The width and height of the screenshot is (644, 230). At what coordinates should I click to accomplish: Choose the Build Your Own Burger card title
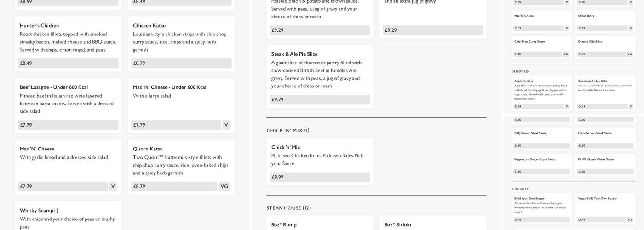529,199
